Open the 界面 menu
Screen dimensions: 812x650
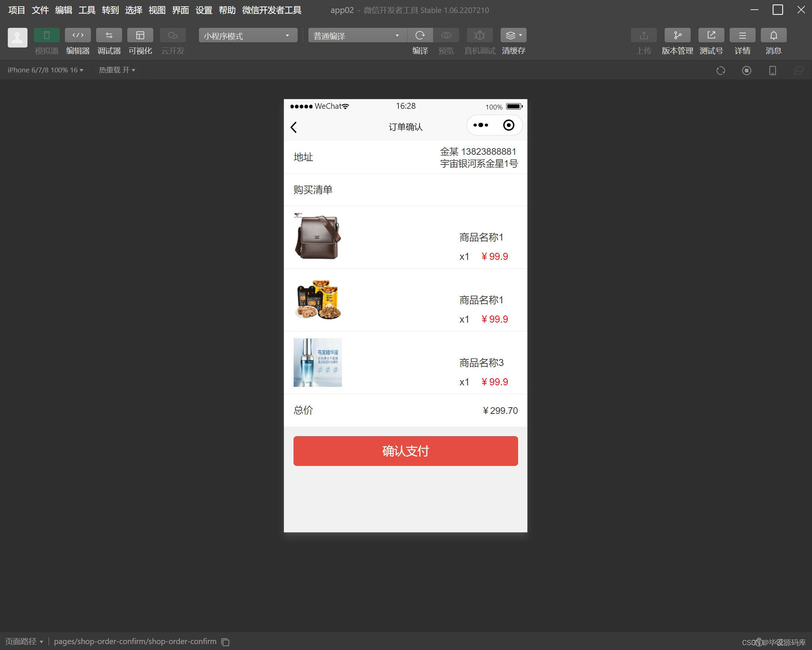pos(180,10)
